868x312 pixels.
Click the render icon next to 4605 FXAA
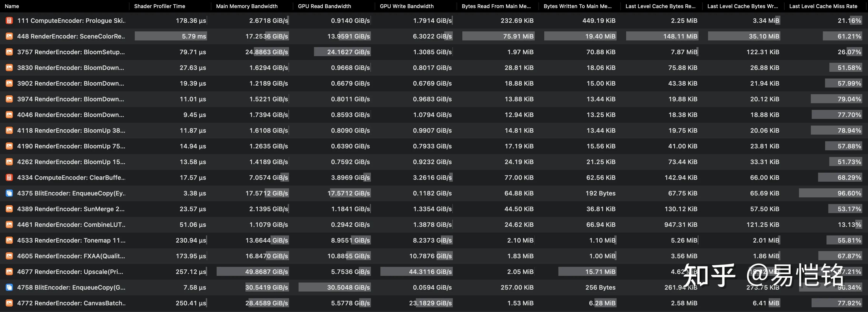(x=9, y=256)
